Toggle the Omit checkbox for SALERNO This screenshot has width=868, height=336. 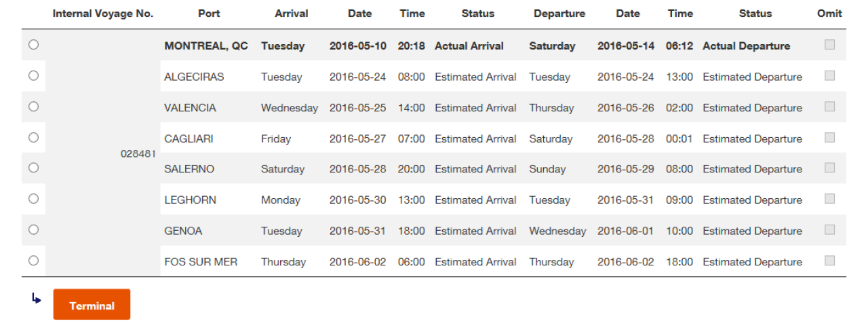(829, 168)
